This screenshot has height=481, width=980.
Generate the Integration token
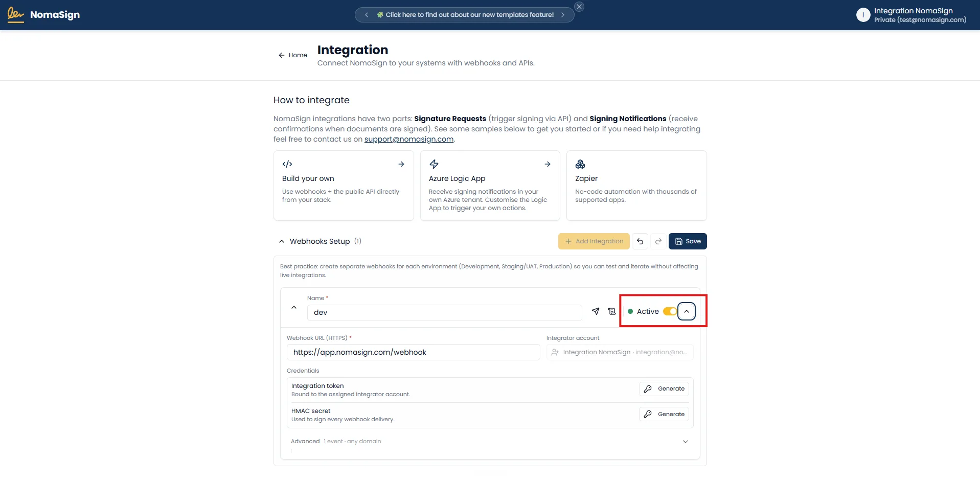[664, 389]
